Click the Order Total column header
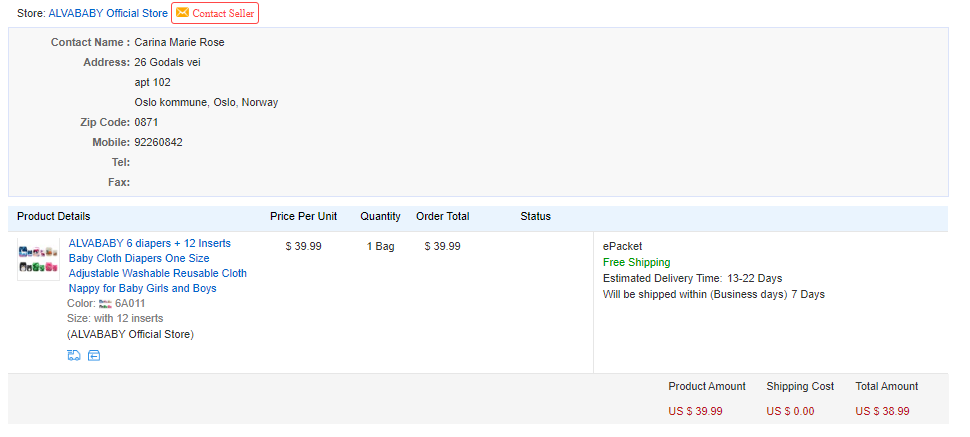This screenshot has width=970, height=437. tap(442, 216)
